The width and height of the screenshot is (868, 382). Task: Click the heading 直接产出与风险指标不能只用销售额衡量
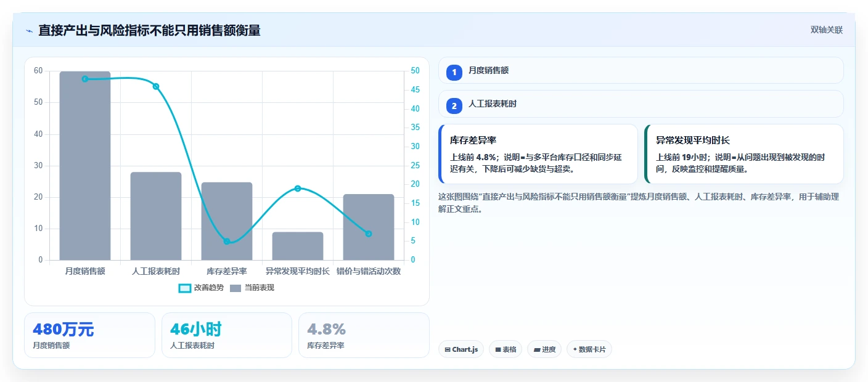[x=149, y=30]
